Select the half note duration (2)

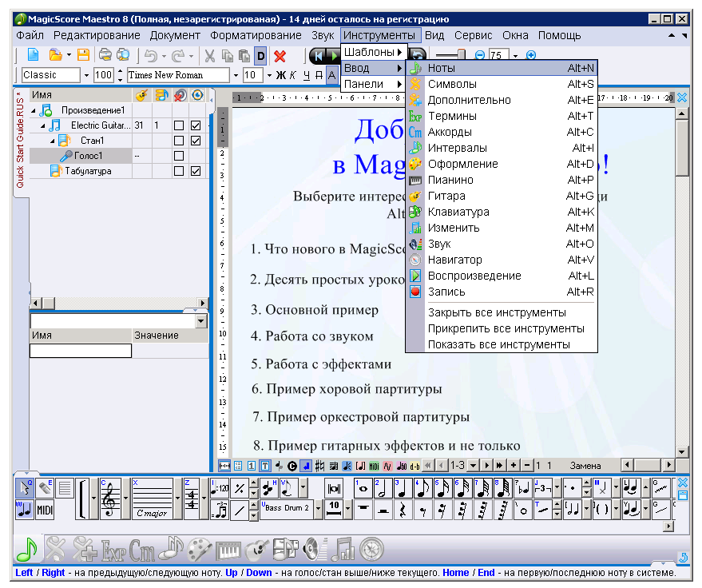tap(383, 489)
